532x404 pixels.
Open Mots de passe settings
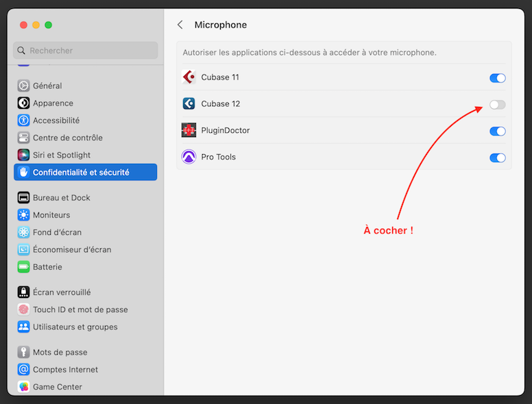point(60,352)
